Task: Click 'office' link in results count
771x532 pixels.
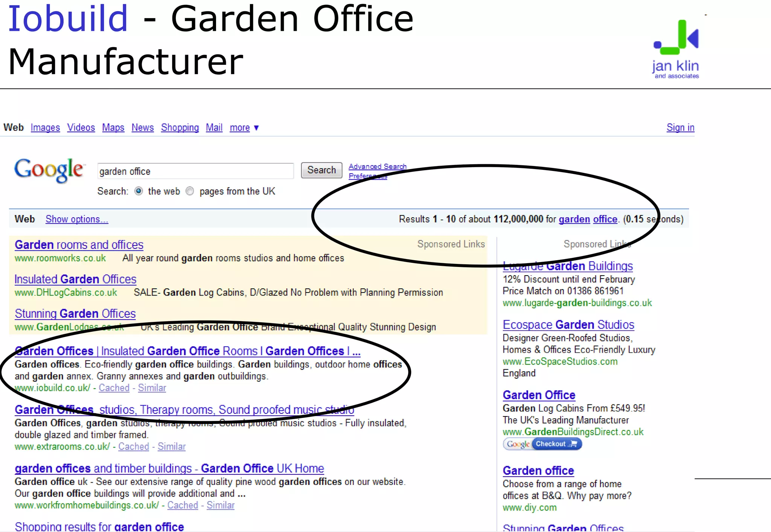Action: click(x=605, y=219)
